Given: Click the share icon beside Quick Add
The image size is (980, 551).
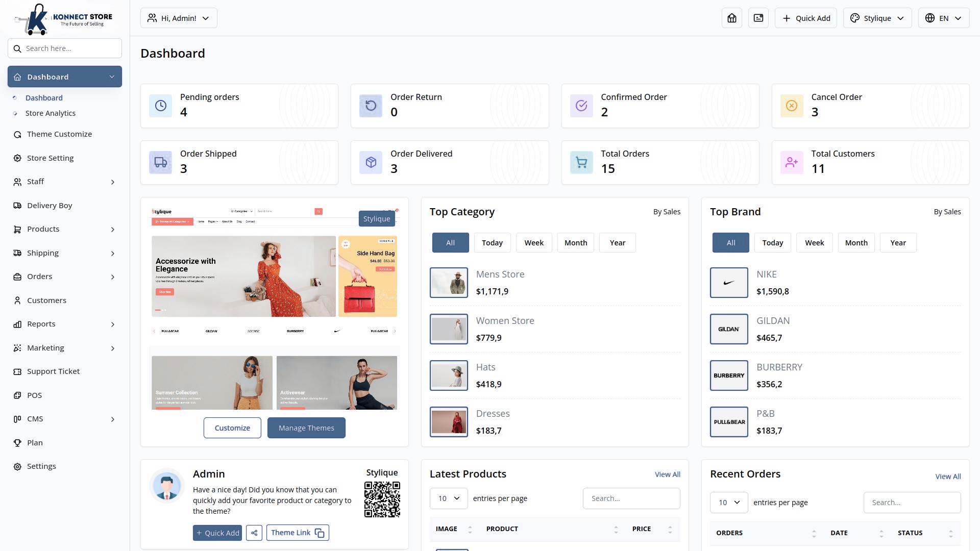Looking at the screenshot, I should click(x=254, y=533).
